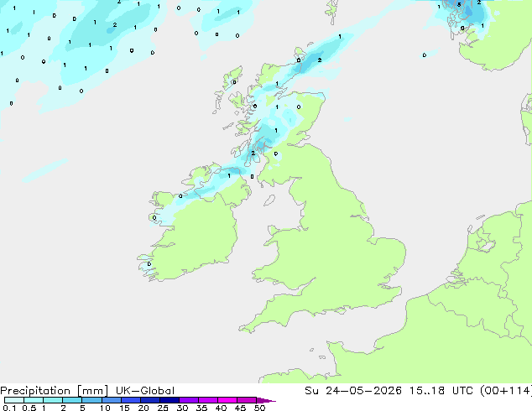Image resolution: width=532 pixels, height=411 pixels.
Task: Select the 2–5 mm legend color swatch
Action: click(x=72, y=400)
